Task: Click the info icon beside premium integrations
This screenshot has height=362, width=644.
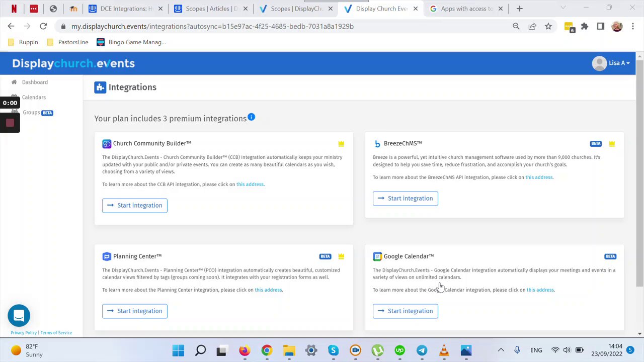Action: [251, 117]
